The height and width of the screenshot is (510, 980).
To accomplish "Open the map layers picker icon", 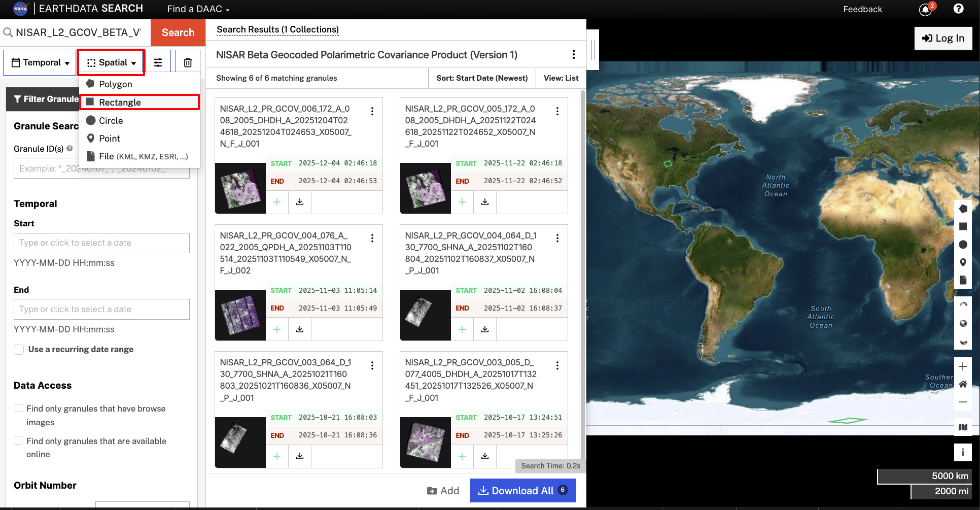I will click(x=963, y=427).
